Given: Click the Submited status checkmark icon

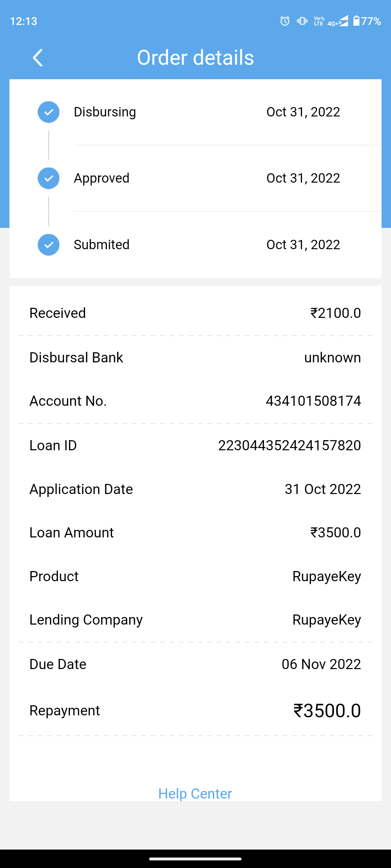Looking at the screenshot, I should pos(49,245).
